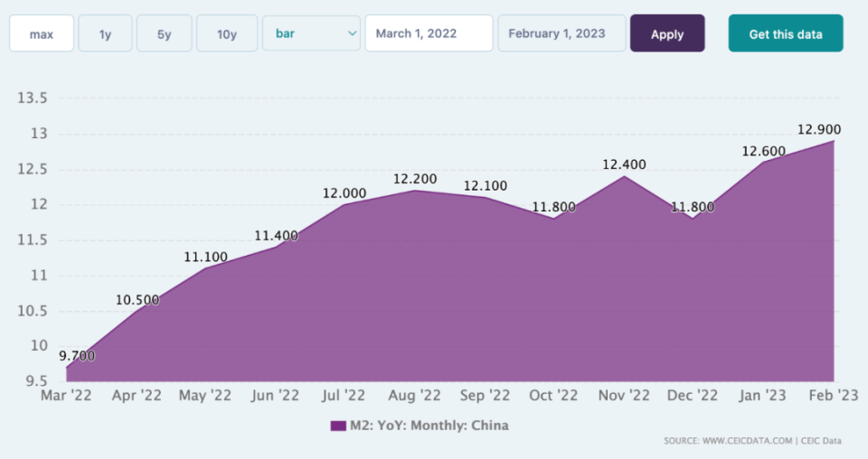The width and height of the screenshot is (868, 459).
Task: Click the 11.100 value label for May '22
Action: [206, 258]
